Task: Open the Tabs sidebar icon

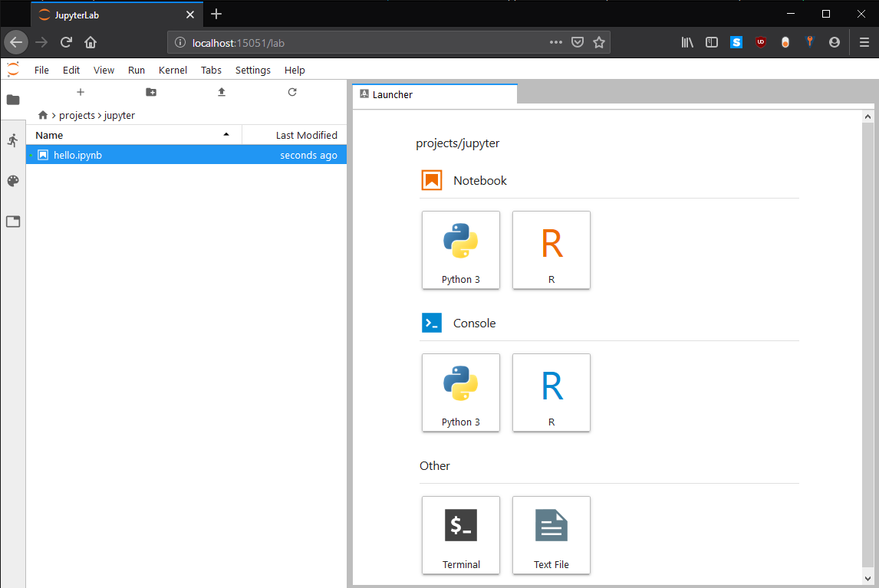Action: 13,222
